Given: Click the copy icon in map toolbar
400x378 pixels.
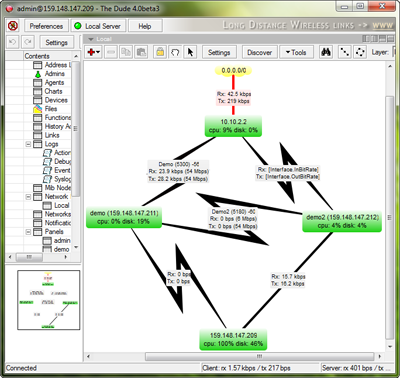Looking at the screenshot, I should coord(126,52).
